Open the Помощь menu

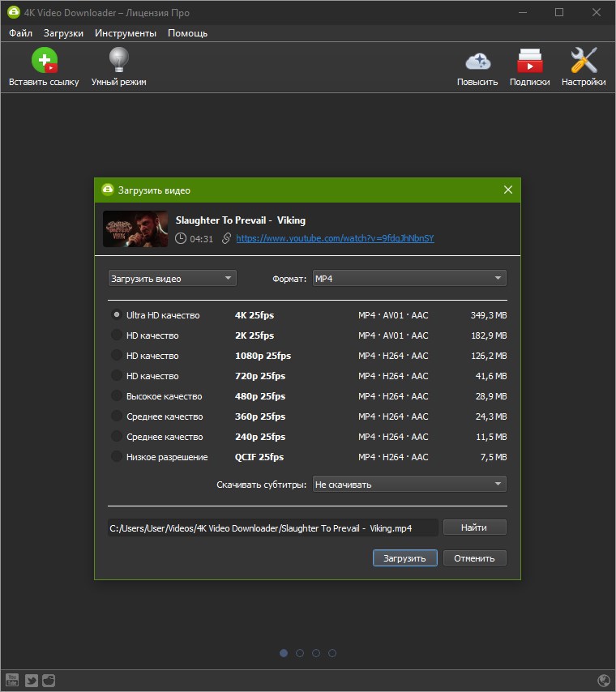click(x=187, y=33)
